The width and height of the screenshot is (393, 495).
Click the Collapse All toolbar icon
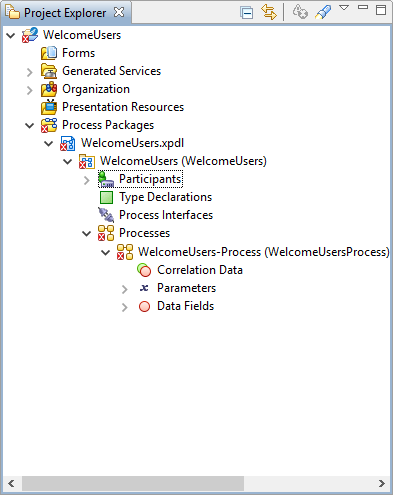pos(247,13)
